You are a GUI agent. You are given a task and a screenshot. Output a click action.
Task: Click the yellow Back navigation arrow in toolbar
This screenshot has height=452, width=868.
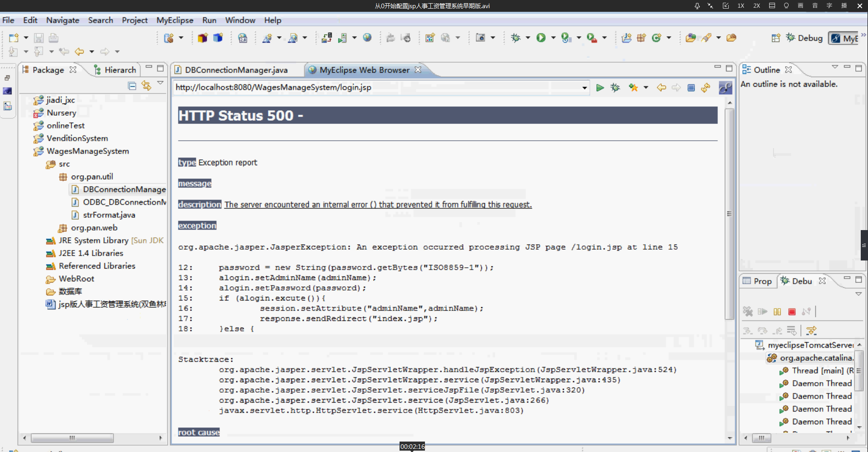point(79,52)
